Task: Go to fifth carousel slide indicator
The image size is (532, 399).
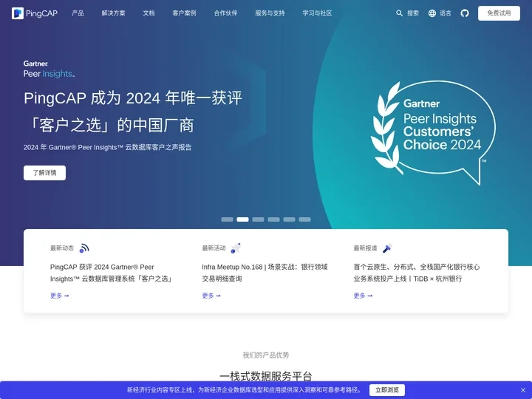Action: point(289,219)
